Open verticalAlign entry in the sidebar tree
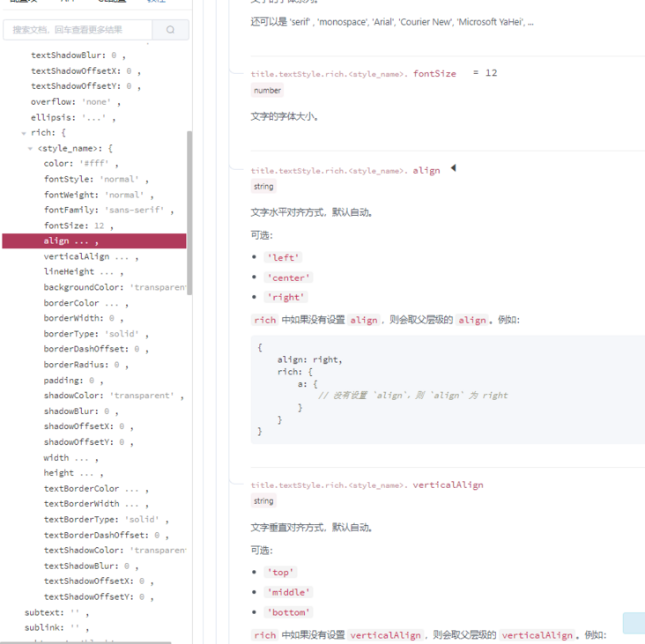Image resolution: width=645 pixels, height=644 pixels. (x=90, y=256)
